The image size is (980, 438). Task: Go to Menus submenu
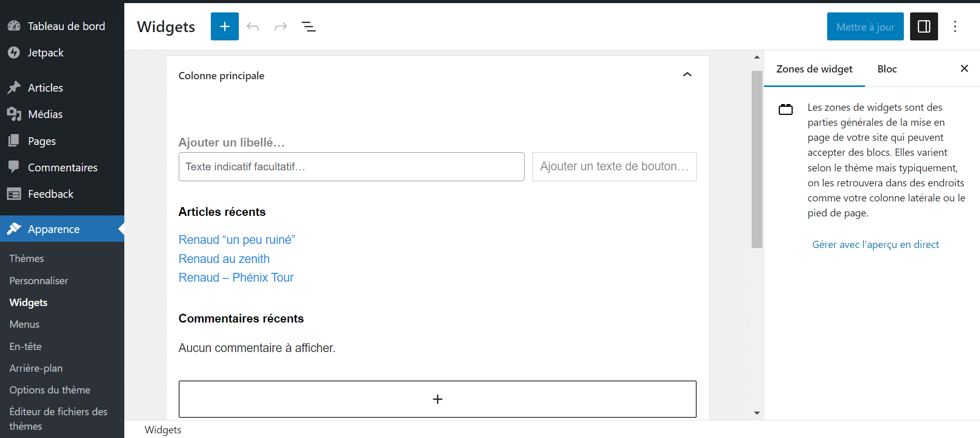coord(24,324)
